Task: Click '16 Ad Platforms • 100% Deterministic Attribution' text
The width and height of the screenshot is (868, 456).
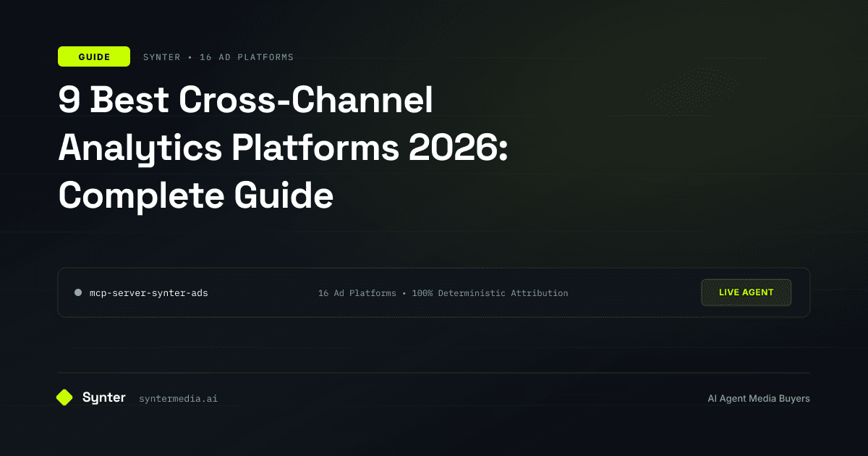Action: 443,293
